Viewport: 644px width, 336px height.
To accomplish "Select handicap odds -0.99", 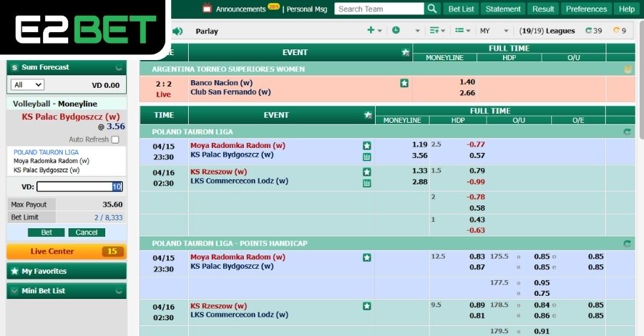I will click(x=476, y=182).
